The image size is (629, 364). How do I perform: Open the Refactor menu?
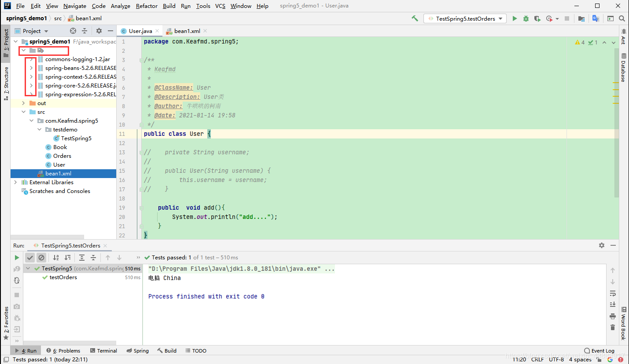click(147, 6)
